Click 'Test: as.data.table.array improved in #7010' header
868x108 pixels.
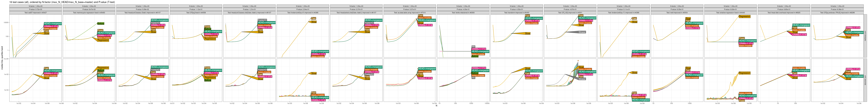point(410,13)
